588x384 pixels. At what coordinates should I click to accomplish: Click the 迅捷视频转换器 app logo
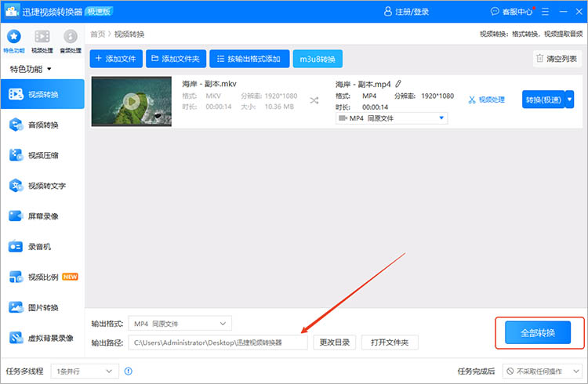[x=12, y=12]
